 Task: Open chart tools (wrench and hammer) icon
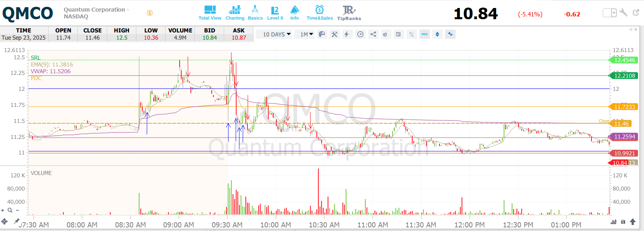click(334, 34)
